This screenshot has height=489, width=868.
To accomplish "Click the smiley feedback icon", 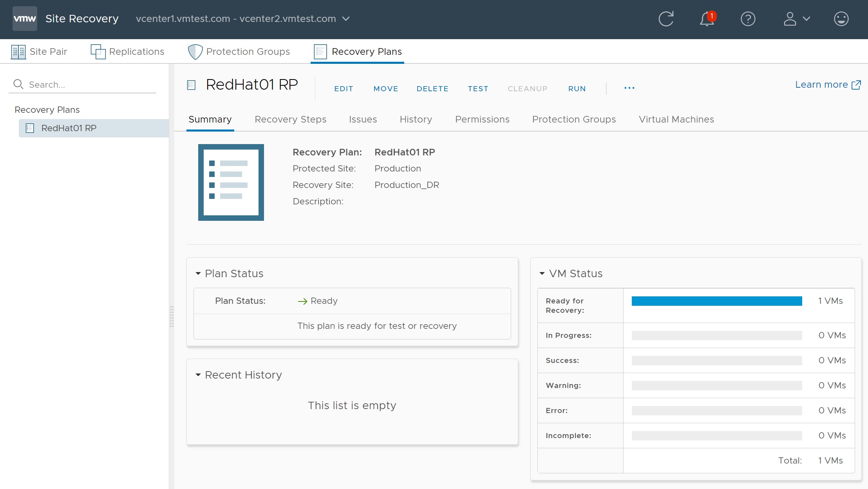I will pos(841,19).
